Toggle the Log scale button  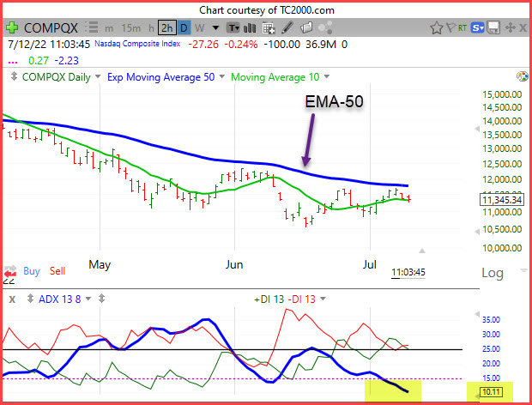(493, 273)
